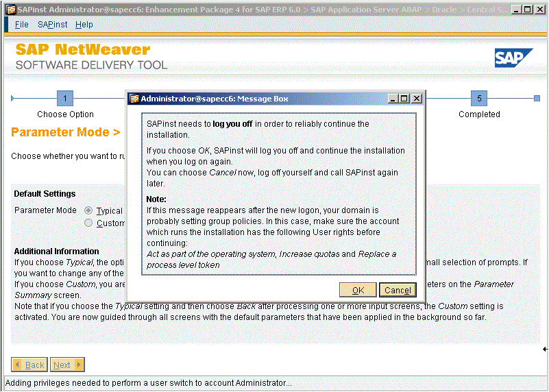Open the SAPinst menu
The width and height of the screenshot is (549, 392).
52,24
